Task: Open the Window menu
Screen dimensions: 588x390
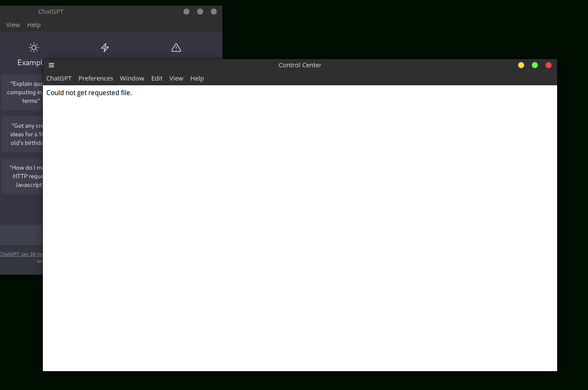Action: [132, 78]
